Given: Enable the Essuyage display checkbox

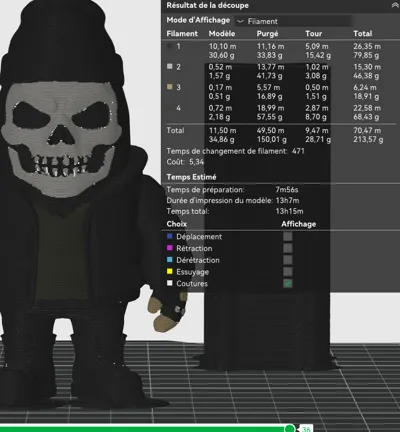Looking at the screenshot, I should point(287,272).
